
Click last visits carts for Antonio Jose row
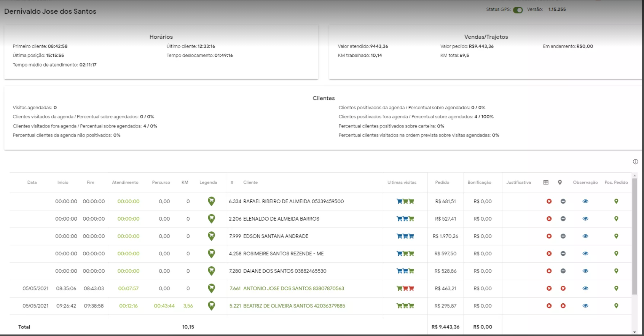tap(405, 288)
